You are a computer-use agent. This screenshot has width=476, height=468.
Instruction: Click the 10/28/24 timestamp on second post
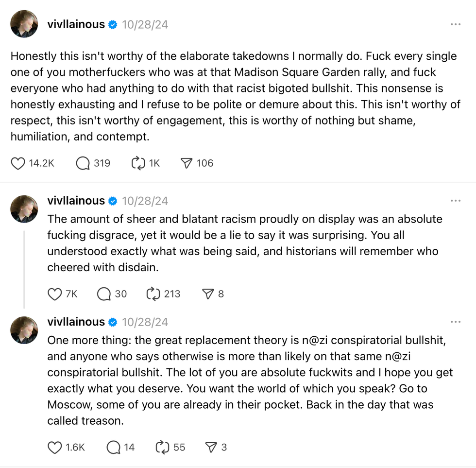pyautogui.click(x=145, y=201)
